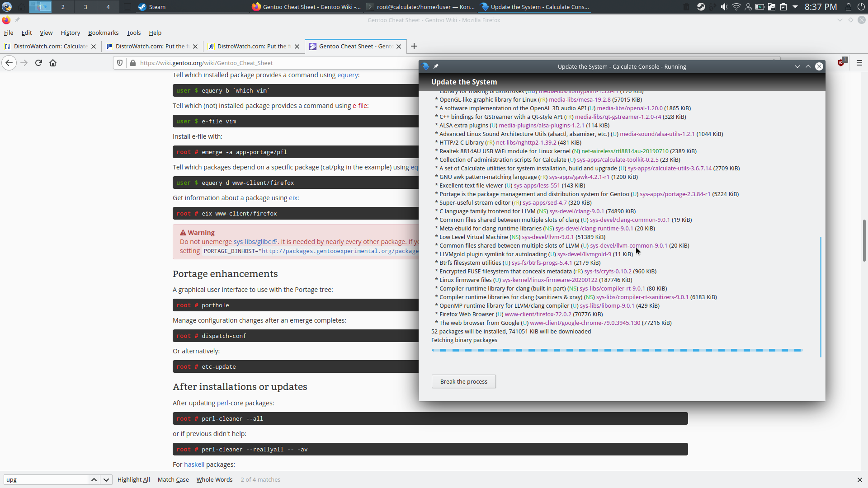Pin the Calculate Console window on all desktops
The image size is (868, 488).
(436, 66)
